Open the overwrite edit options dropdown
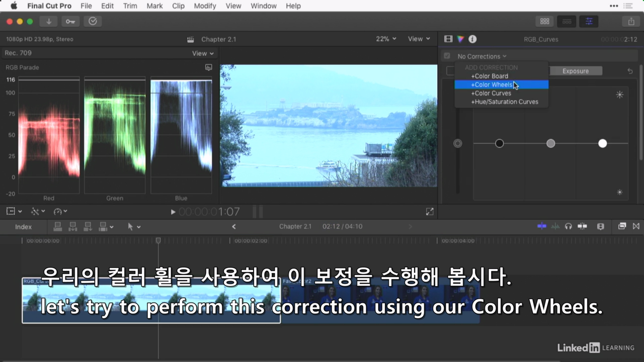Screen dimensions: 644x362 [106, 227]
